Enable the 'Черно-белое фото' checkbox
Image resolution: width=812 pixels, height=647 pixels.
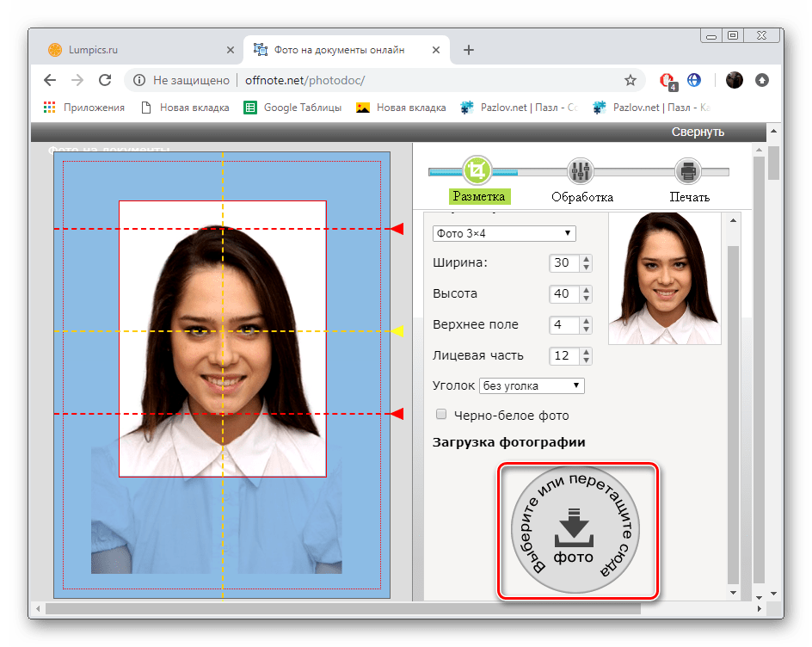tap(441, 415)
